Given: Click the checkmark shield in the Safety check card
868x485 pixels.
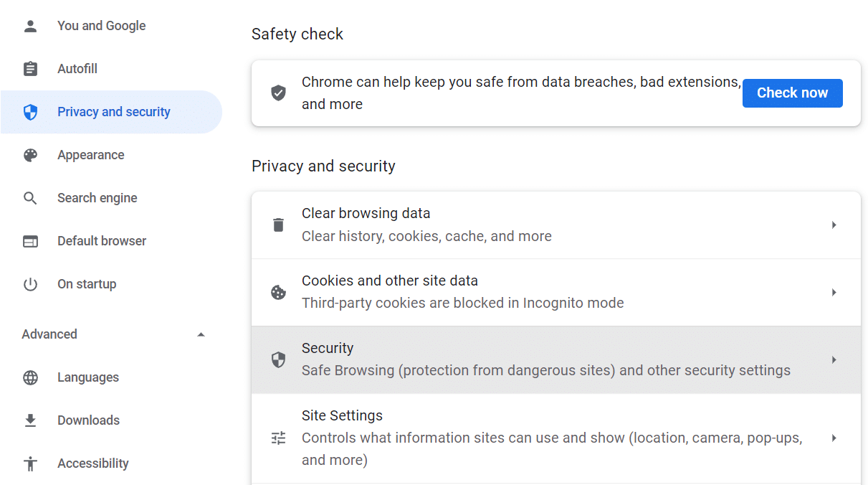Looking at the screenshot, I should tap(278, 93).
